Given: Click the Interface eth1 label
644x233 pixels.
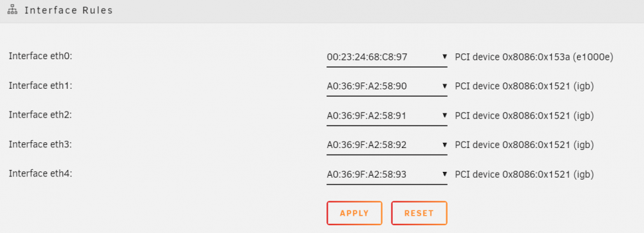Looking at the screenshot, I should point(40,86).
